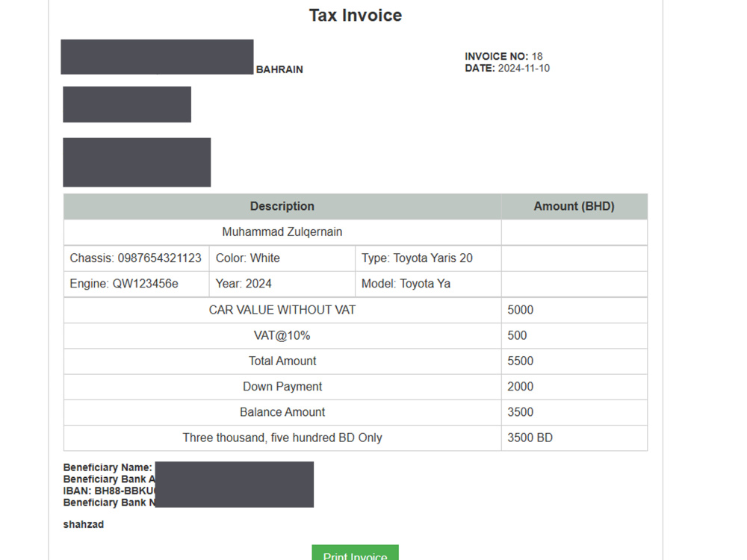
Task: Select customer name Muhammad Zulqernain
Action: point(282,232)
